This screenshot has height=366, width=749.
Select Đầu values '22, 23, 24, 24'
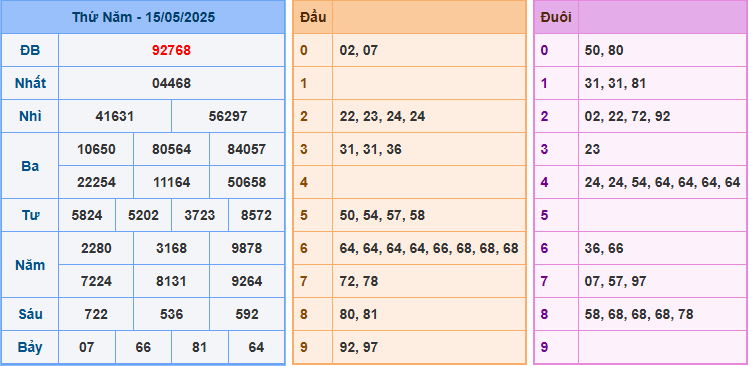tap(383, 116)
